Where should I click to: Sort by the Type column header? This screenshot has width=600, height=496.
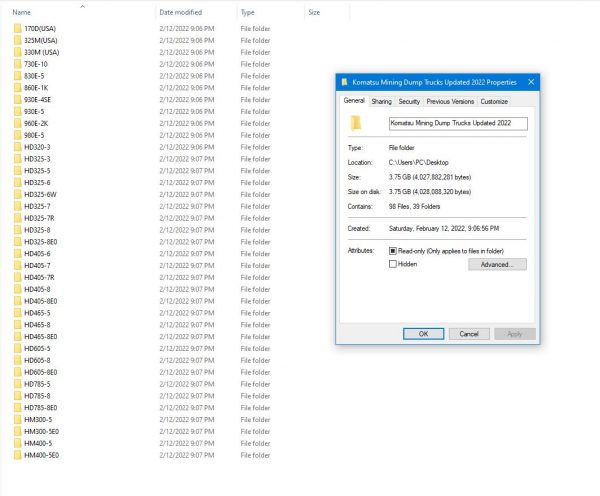point(248,12)
